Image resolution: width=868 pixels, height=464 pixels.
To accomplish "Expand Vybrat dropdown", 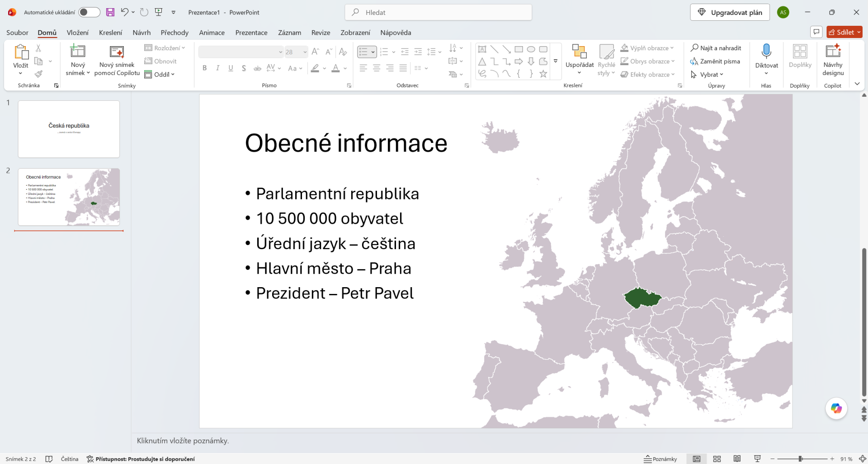I will coord(708,74).
